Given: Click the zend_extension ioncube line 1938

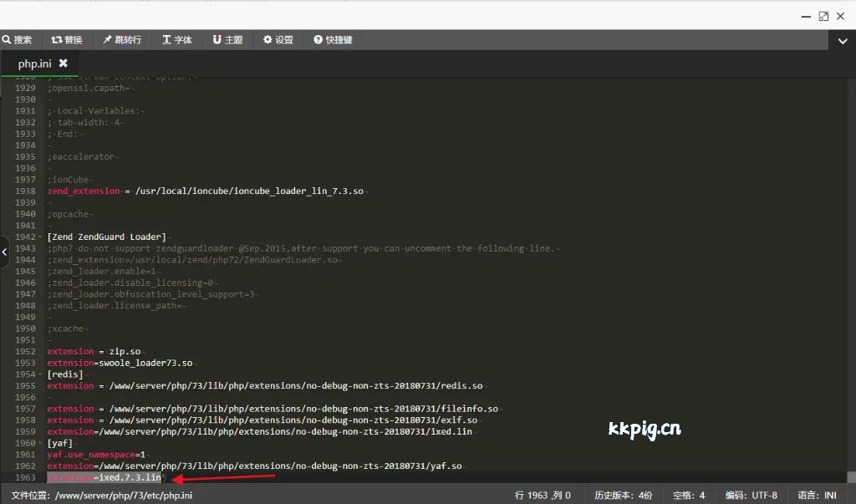Looking at the screenshot, I should (x=206, y=191).
